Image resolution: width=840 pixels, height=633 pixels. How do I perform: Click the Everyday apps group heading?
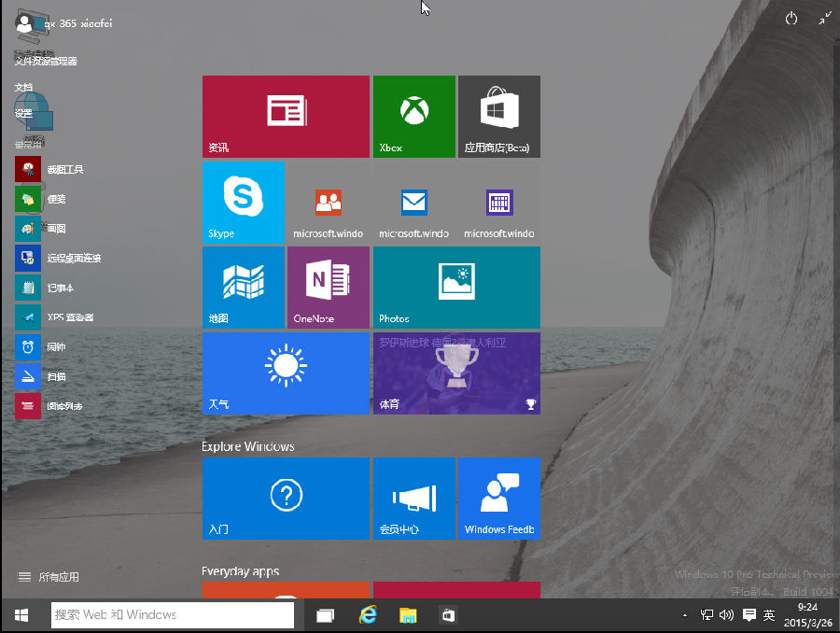241,571
